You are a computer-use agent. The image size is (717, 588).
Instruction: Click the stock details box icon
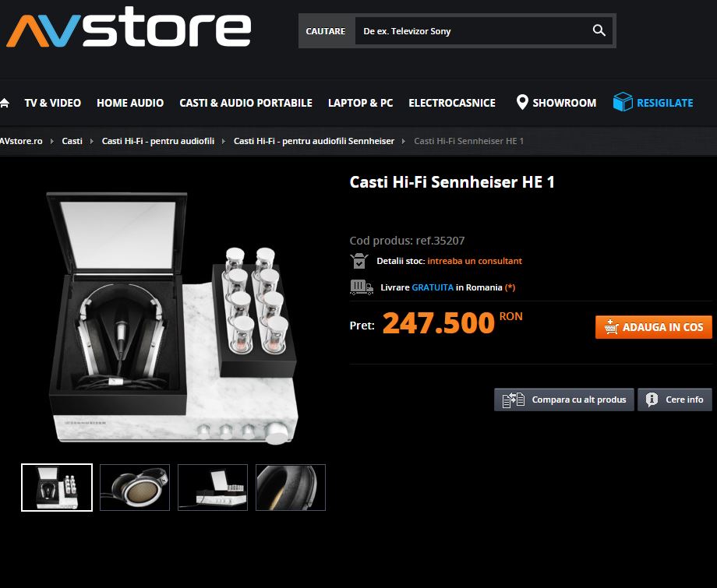tap(359, 261)
